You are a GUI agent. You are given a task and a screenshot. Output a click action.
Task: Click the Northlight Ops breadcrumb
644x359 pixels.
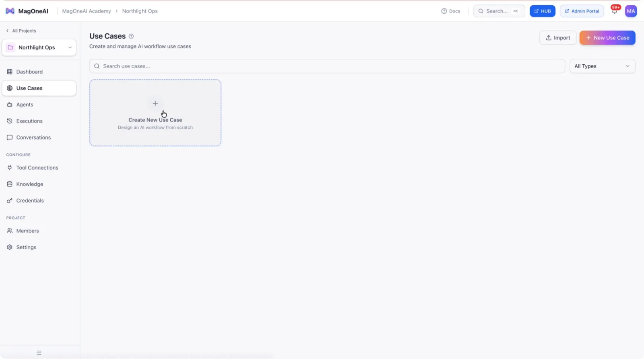click(140, 11)
